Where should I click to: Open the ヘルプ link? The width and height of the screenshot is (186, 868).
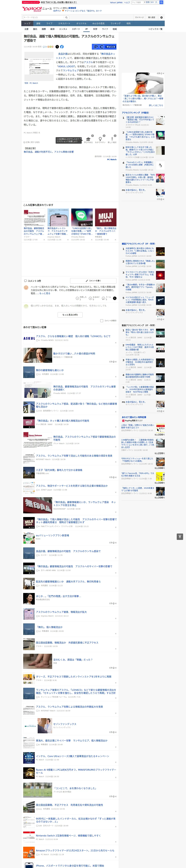[x=127, y=2]
